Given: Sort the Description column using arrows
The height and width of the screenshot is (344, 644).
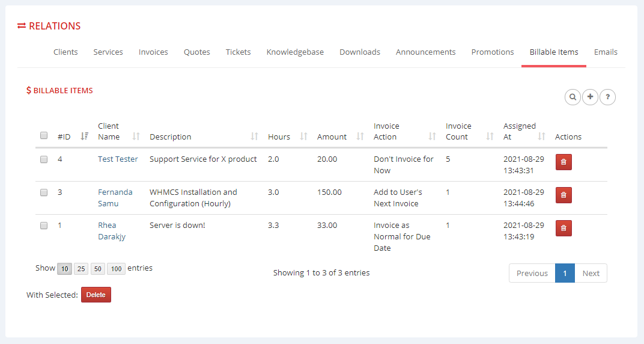Looking at the screenshot, I should pos(254,137).
